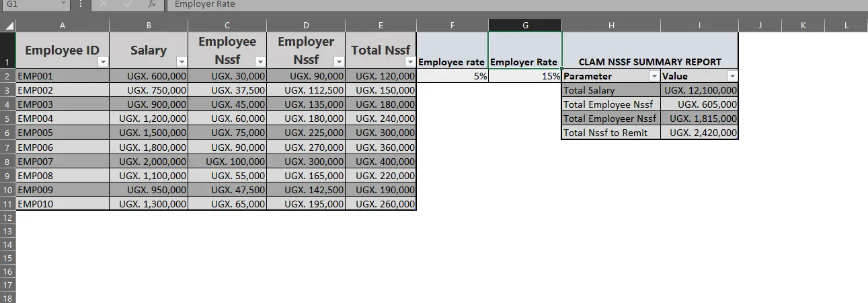868x303 pixels.
Task: Select cell EMP001
Action: [x=63, y=76]
